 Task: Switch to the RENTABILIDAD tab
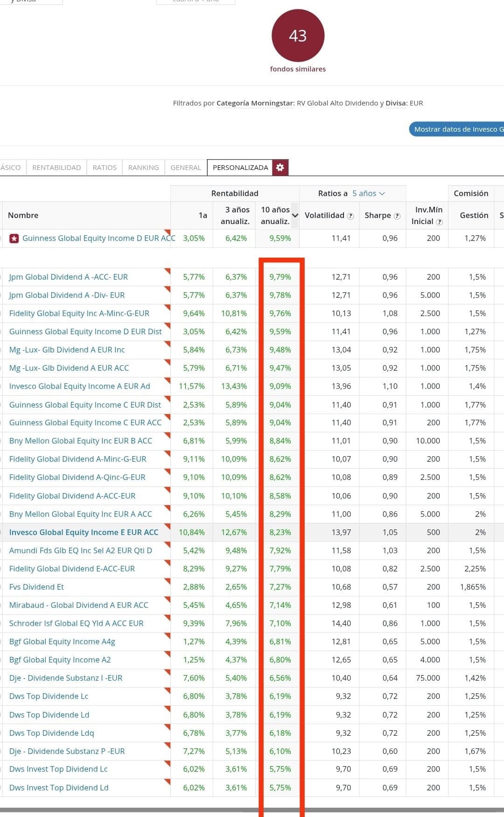(56, 168)
